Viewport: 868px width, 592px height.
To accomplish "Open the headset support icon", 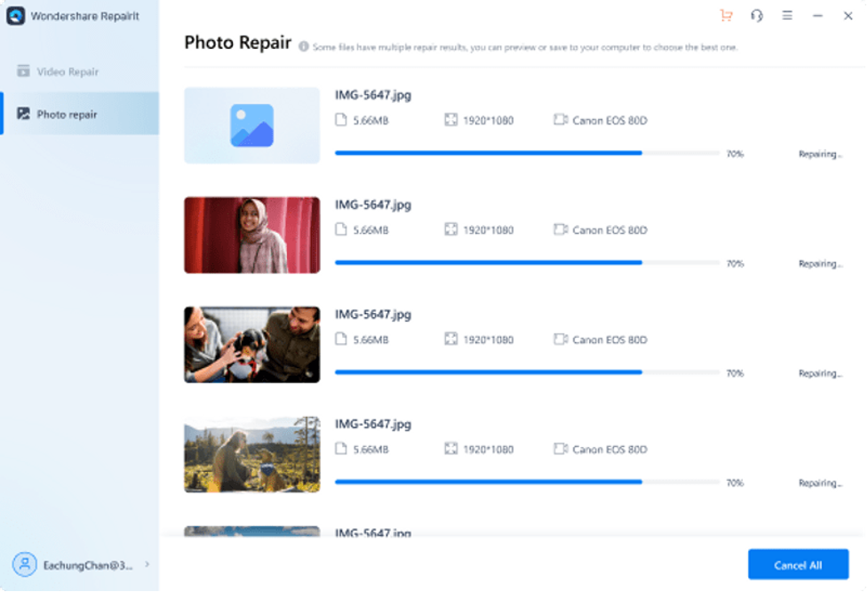I will [x=757, y=16].
